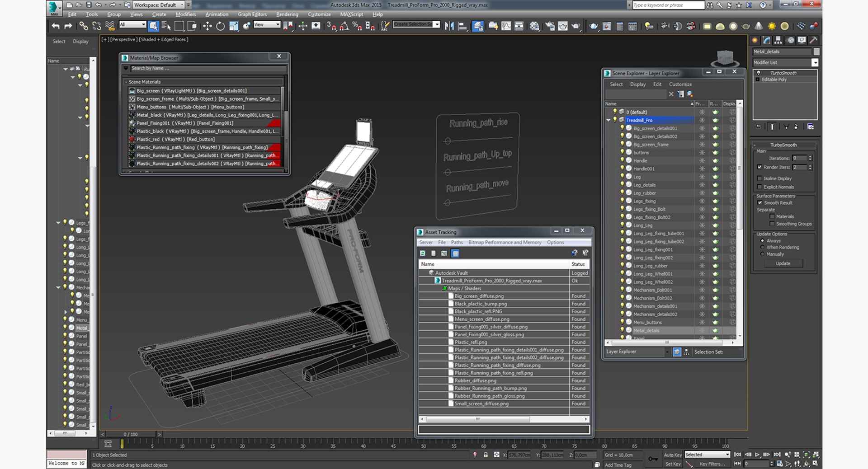The image size is (868, 469).
Task: Select the Select and Link chain tool
Action: pyautogui.click(x=84, y=26)
